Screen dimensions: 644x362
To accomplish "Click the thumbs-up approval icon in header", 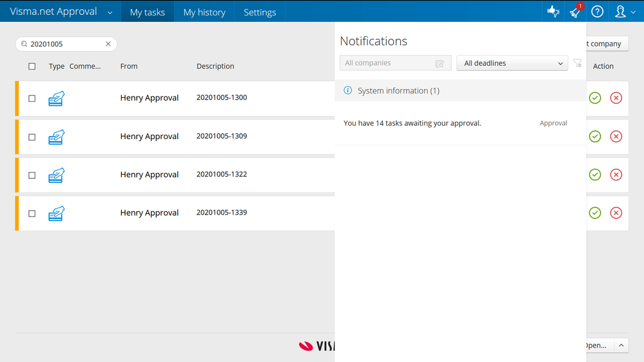I will (x=552, y=12).
